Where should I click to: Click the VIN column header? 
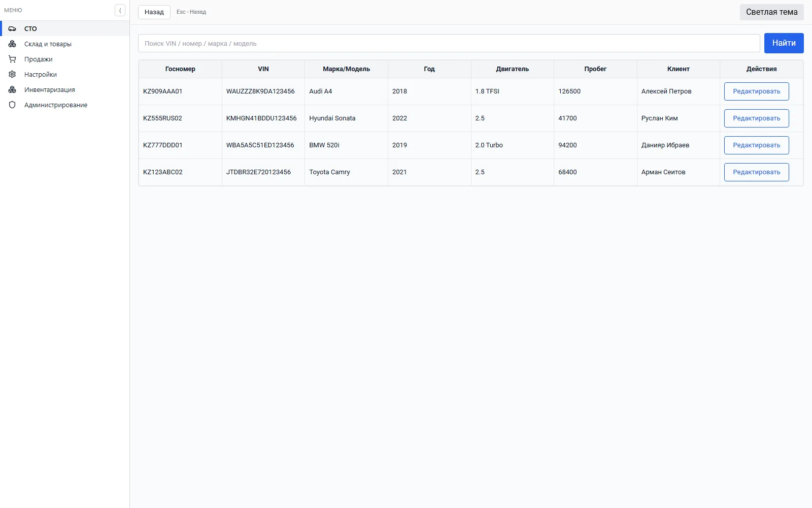click(x=263, y=69)
